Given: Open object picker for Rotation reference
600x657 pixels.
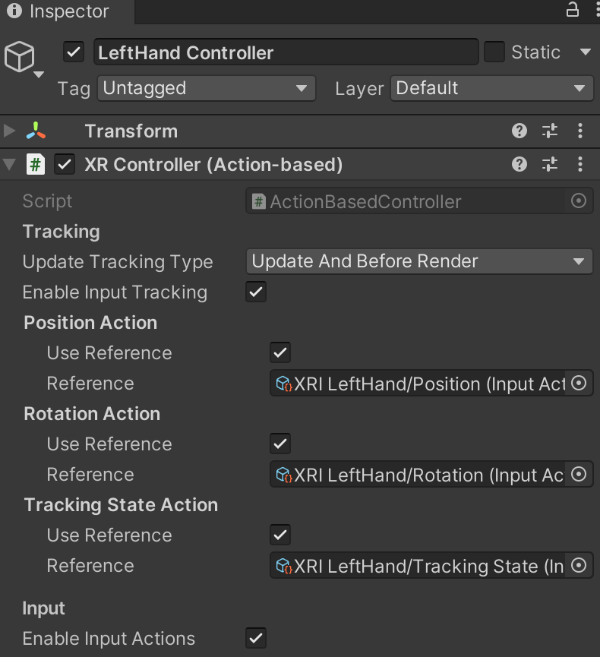Looking at the screenshot, I should point(579,474).
